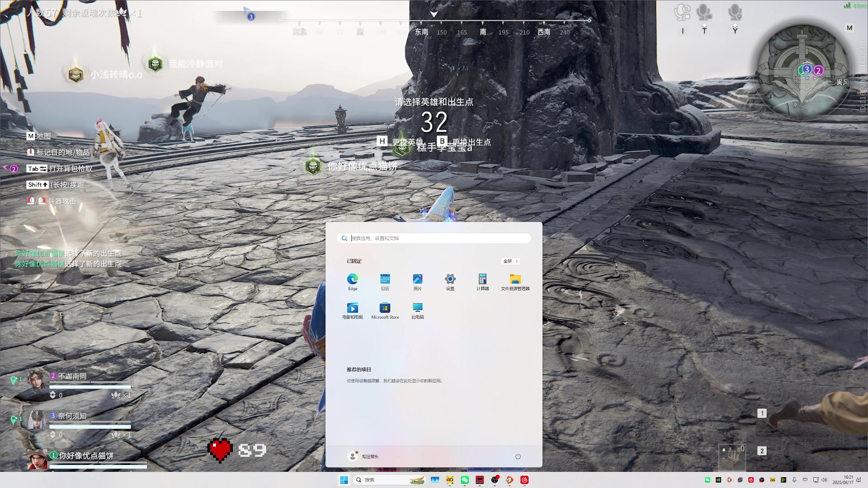Click the 已固定 pinned heading
The height and width of the screenshot is (488, 868).
pyautogui.click(x=354, y=261)
